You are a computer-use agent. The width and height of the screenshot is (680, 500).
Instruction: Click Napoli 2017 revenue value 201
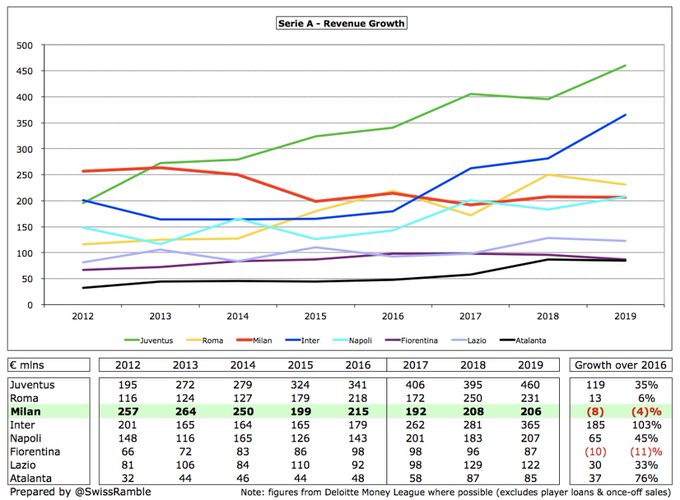[415, 438]
